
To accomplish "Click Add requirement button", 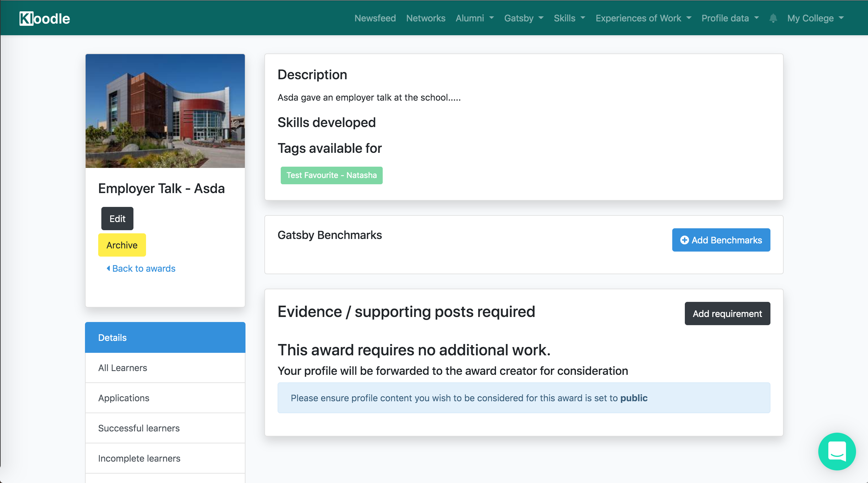I will tap(727, 314).
